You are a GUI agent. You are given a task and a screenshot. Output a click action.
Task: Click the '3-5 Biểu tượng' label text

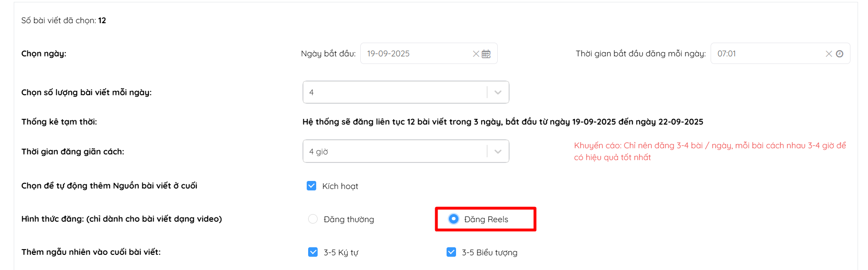(x=489, y=252)
